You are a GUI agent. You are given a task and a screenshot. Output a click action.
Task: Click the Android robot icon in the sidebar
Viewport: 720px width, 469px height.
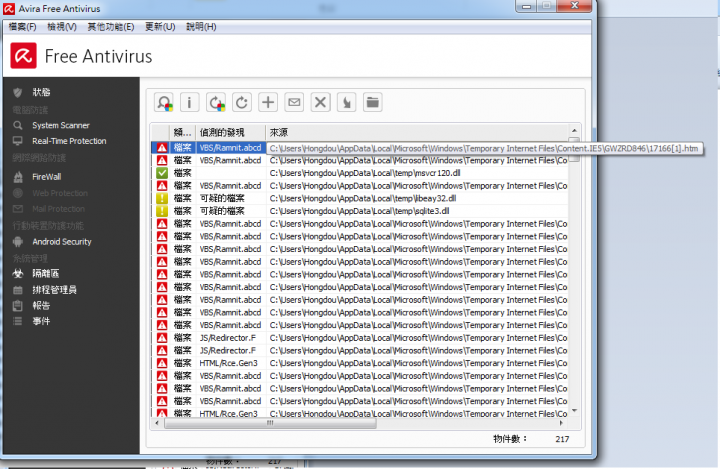coord(18,242)
